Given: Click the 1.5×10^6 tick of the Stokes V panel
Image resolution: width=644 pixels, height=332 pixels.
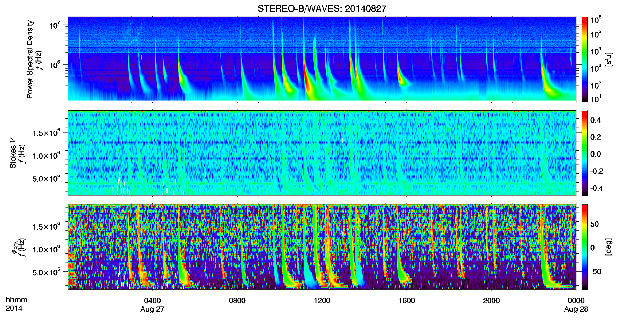Looking at the screenshot, I should point(47,133).
